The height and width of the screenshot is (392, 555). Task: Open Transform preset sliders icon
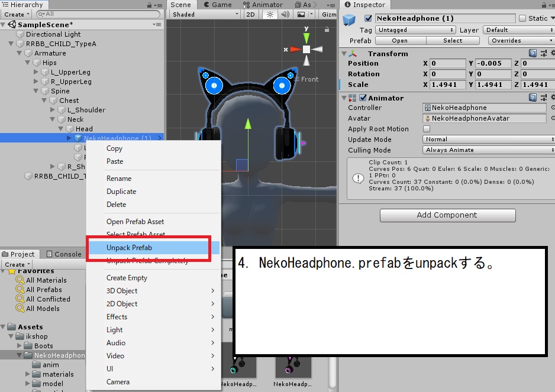[x=544, y=53]
